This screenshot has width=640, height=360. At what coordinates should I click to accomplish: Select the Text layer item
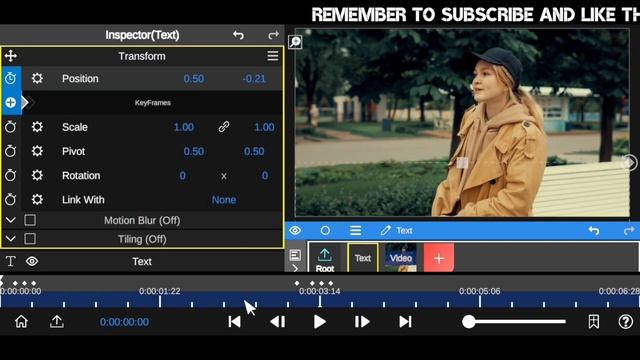click(x=362, y=258)
